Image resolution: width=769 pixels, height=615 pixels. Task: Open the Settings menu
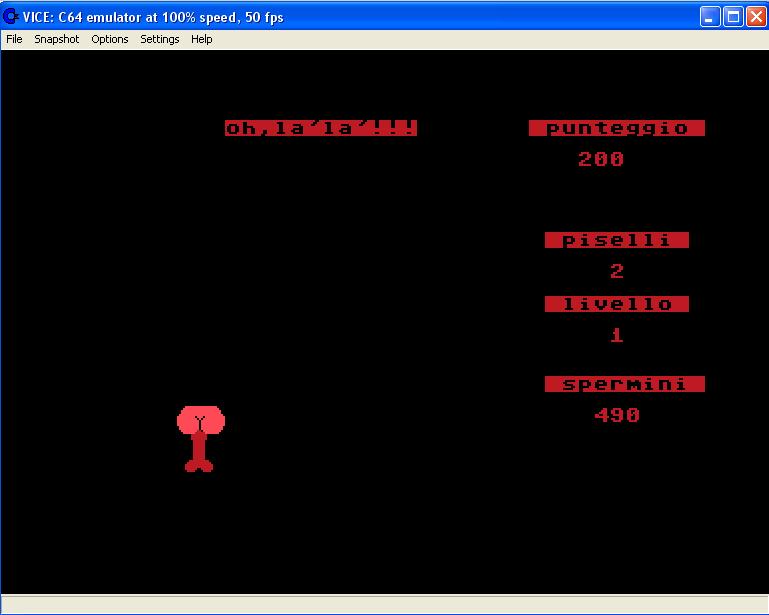[x=159, y=39]
